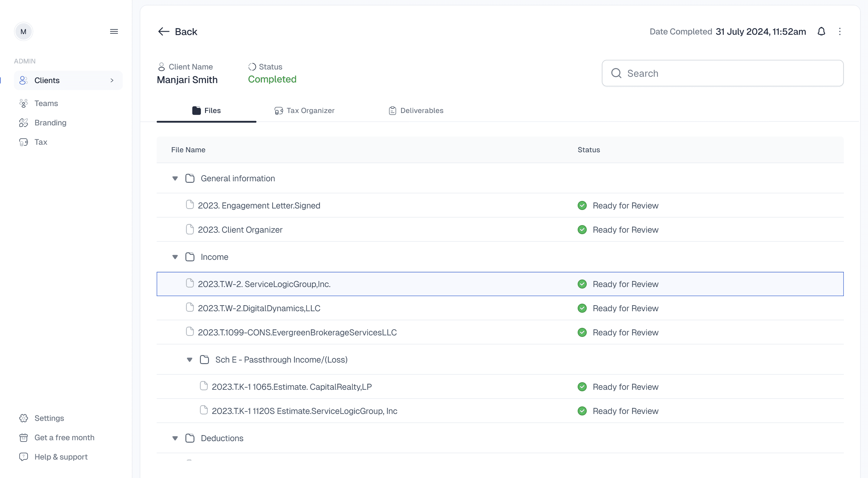
Task: Open the three-dot more options menu
Action: pyautogui.click(x=840, y=31)
